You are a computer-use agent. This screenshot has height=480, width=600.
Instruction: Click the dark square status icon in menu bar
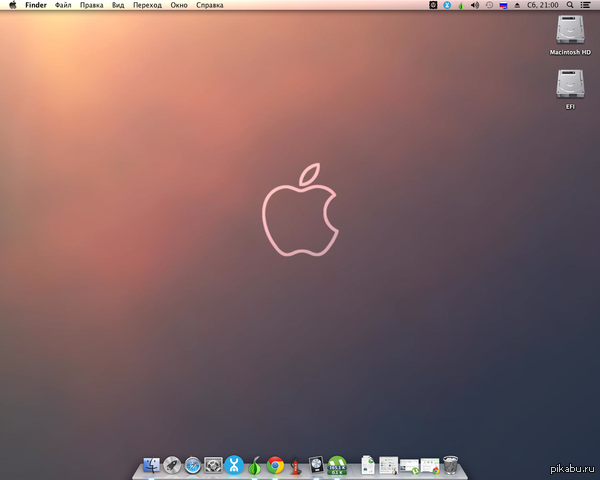click(x=433, y=5)
